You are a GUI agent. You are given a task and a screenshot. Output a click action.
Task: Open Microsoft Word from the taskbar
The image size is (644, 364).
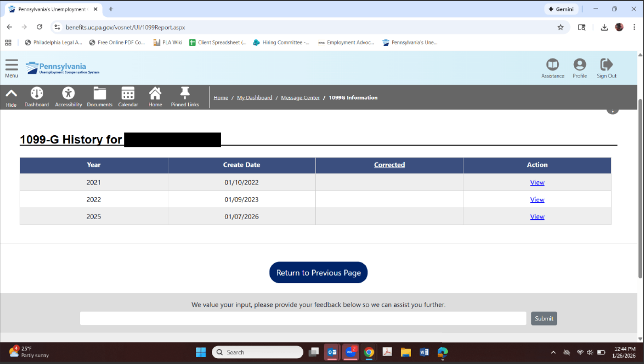[424, 352]
